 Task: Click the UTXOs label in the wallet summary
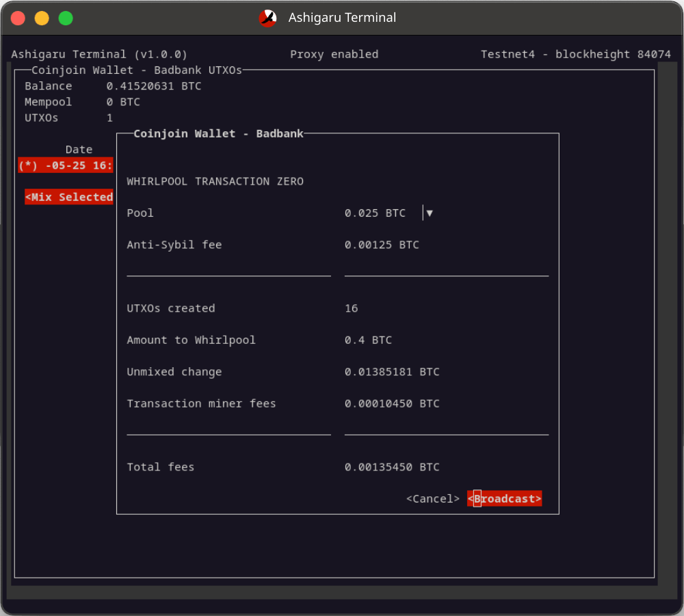(x=41, y=118)
